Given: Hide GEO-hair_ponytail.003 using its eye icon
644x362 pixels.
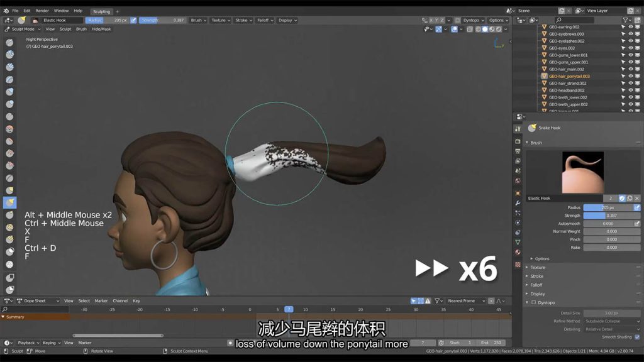Looking at the screenshot, I should tap(630, 76).
